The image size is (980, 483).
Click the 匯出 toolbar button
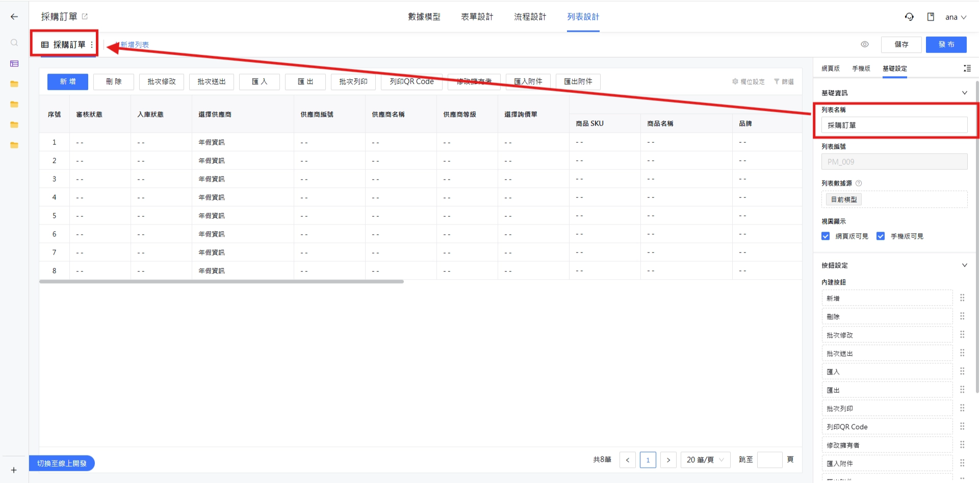coord(305,82)
